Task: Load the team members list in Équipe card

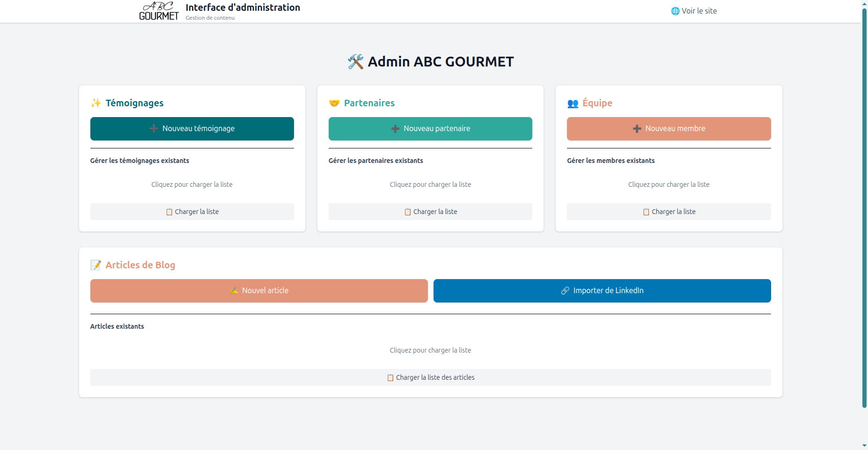Action: coord(669,212)
